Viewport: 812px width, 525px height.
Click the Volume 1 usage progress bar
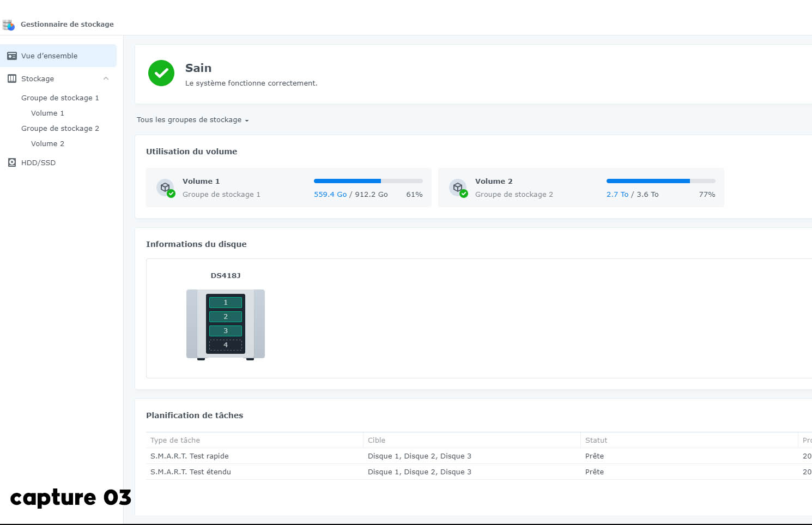[x=368, y=181]
